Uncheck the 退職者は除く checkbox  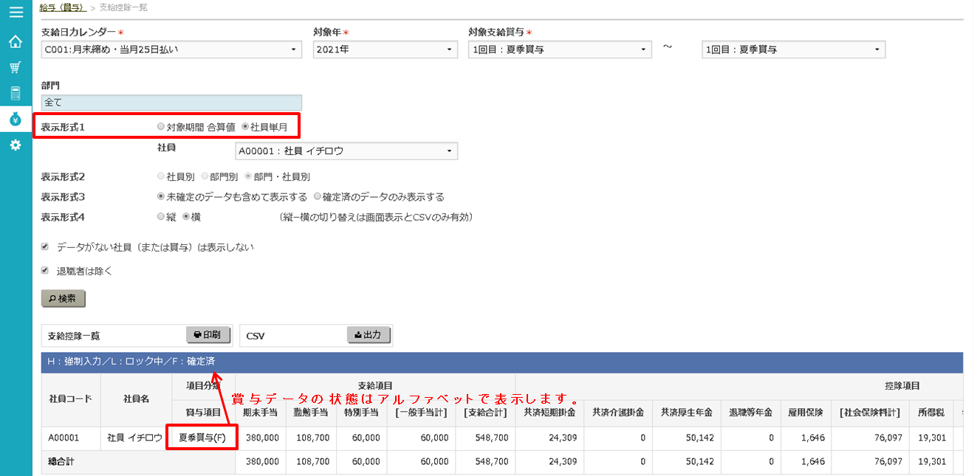44,271
